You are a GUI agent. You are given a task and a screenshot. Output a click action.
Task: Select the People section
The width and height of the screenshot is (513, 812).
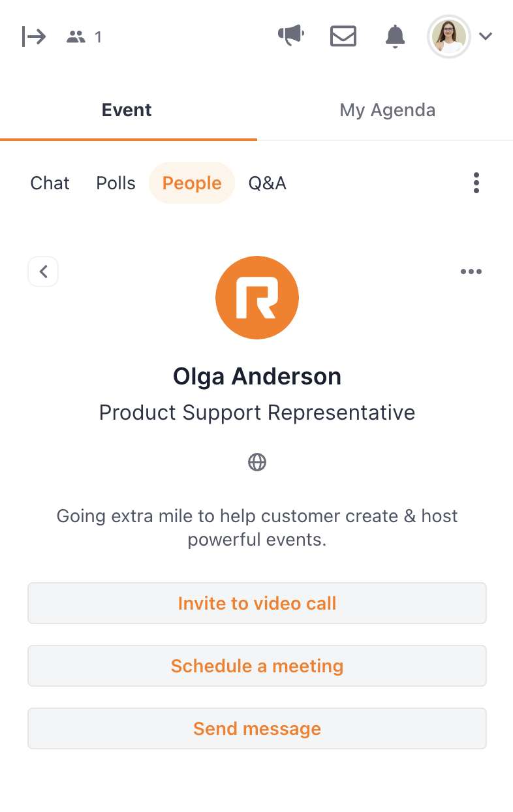[x=192, y=183]
